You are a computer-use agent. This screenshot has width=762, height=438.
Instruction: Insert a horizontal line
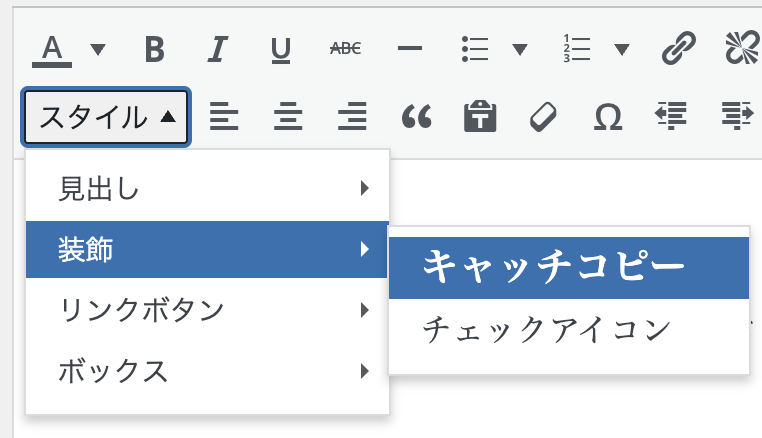pyautogui.click(x=409, y=49)
